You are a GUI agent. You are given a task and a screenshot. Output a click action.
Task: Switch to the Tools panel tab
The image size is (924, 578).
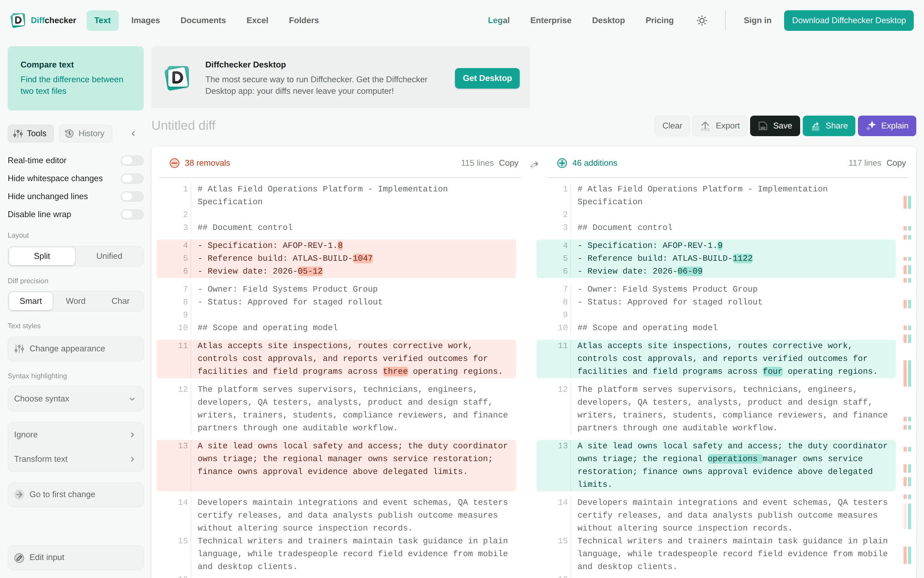tap(30, 133)
